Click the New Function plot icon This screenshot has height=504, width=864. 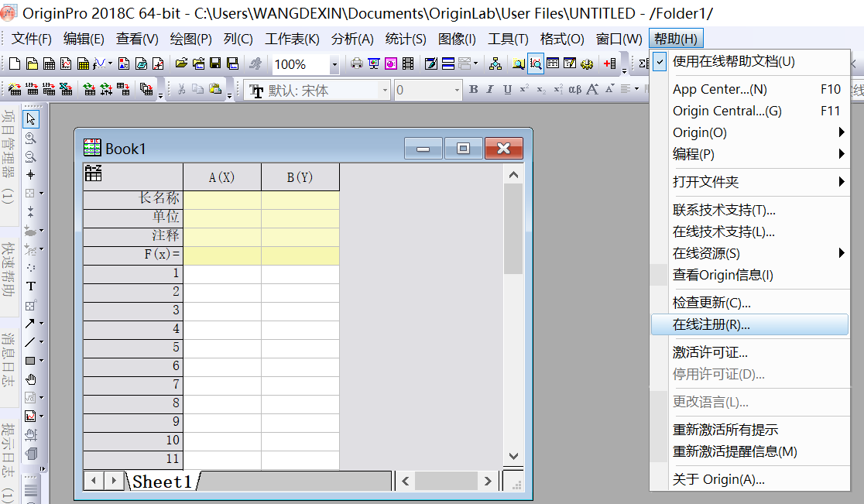[x=99, y=64]
